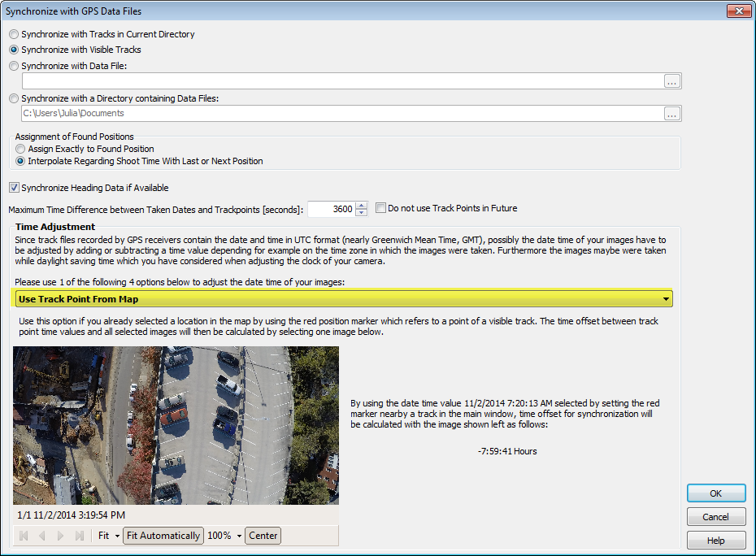Jump to the last preview image
The height and width of the screenshot is (556, 756).
79,536
